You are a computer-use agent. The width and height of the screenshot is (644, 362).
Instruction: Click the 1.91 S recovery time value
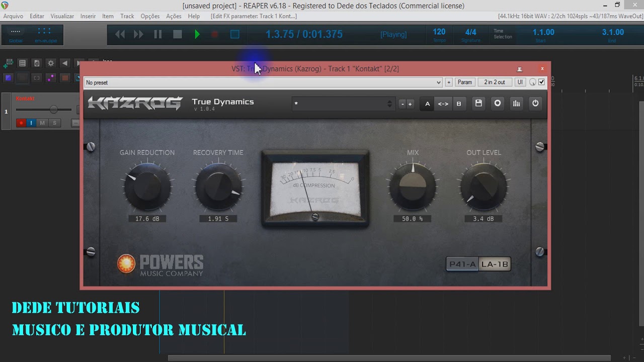pos(218,219)
